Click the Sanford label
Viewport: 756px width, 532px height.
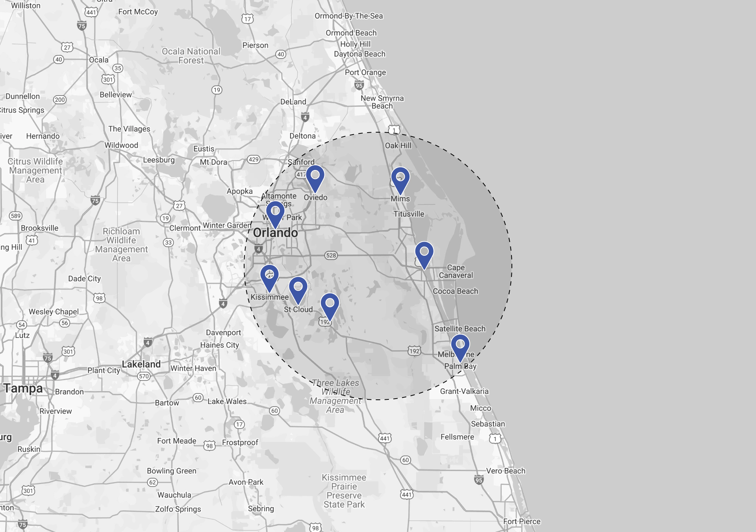click(301, 162)
